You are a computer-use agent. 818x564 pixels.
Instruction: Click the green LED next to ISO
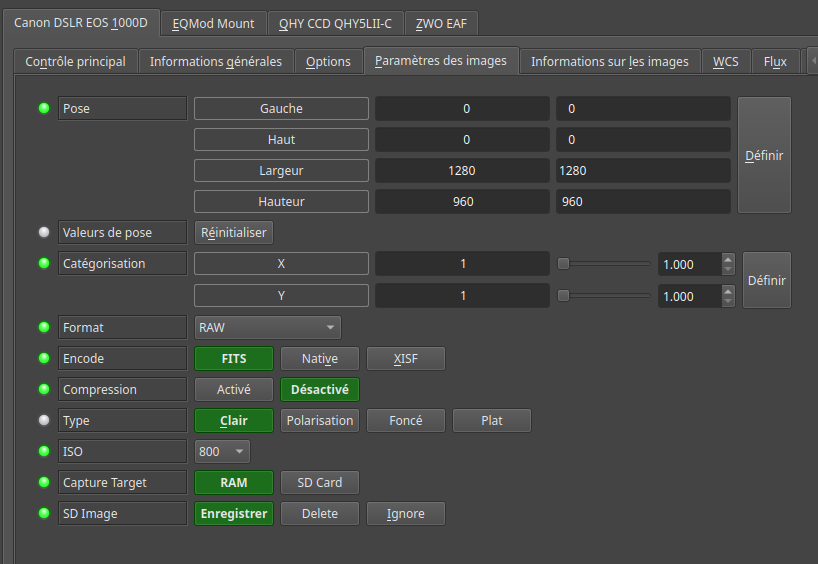[43, 451]
